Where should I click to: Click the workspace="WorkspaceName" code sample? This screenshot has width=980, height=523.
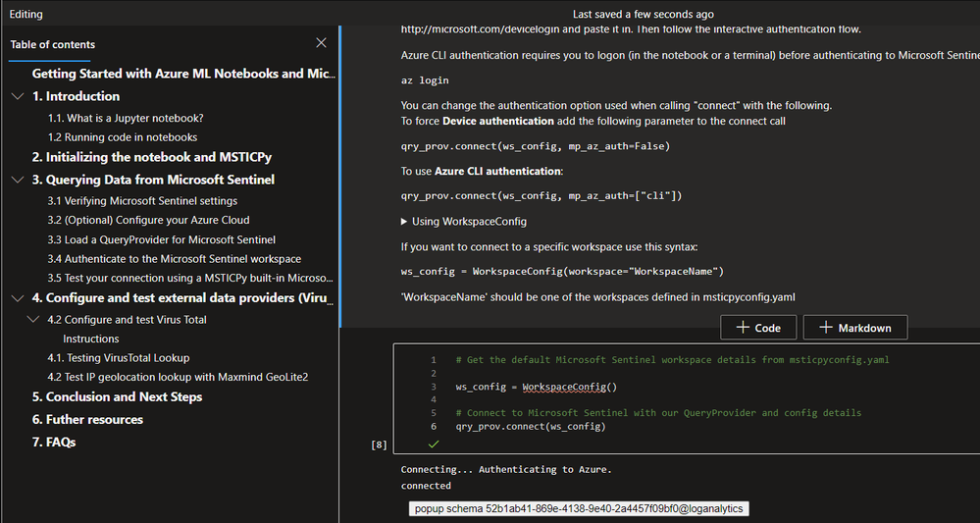click(x=562, y=271)
